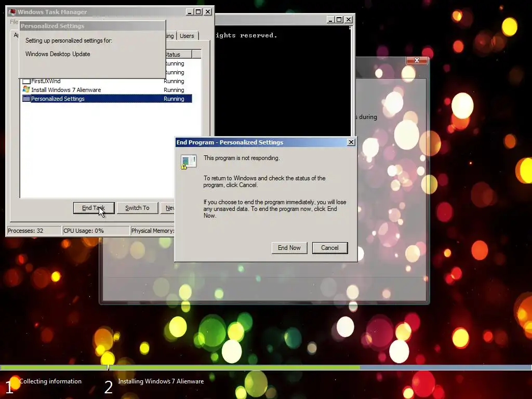Close the Windows Task Manager window
532x399 pixels.
coord(208,12)
